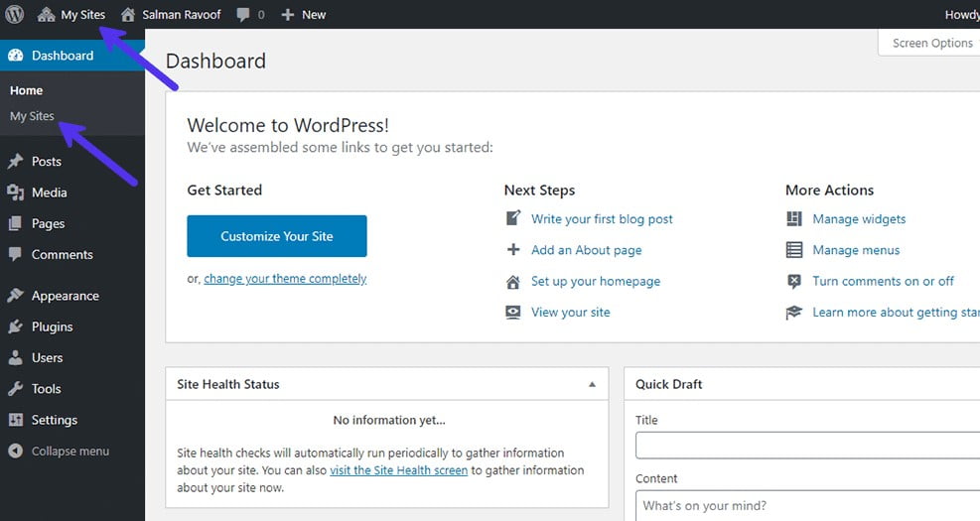Open the New content menu
The image size is (980, 521).
tap(304, 14)
